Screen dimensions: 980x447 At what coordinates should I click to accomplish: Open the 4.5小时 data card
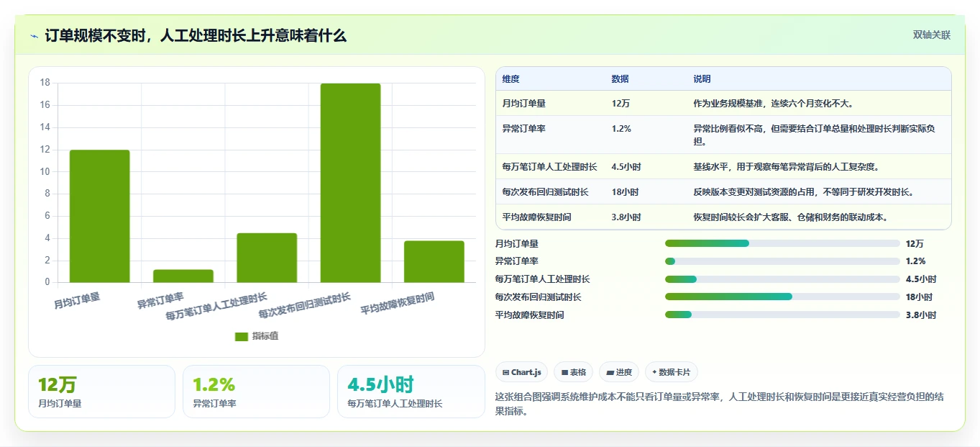(411, 392)
